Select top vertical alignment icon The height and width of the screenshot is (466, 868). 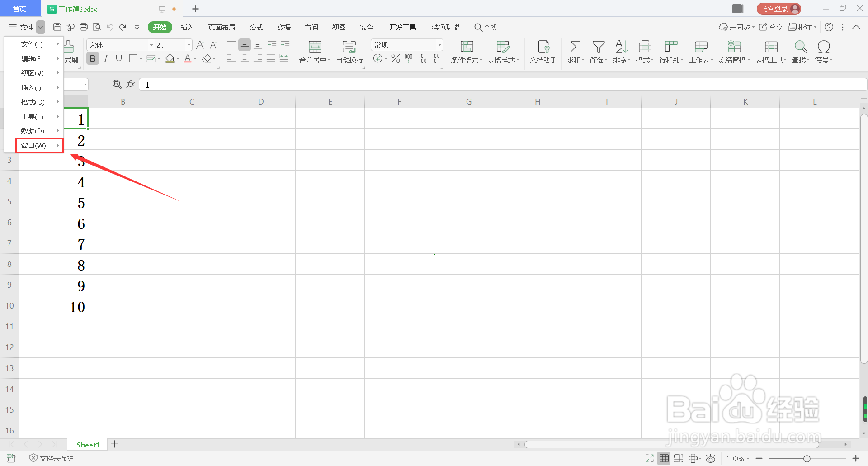(231, 44)
